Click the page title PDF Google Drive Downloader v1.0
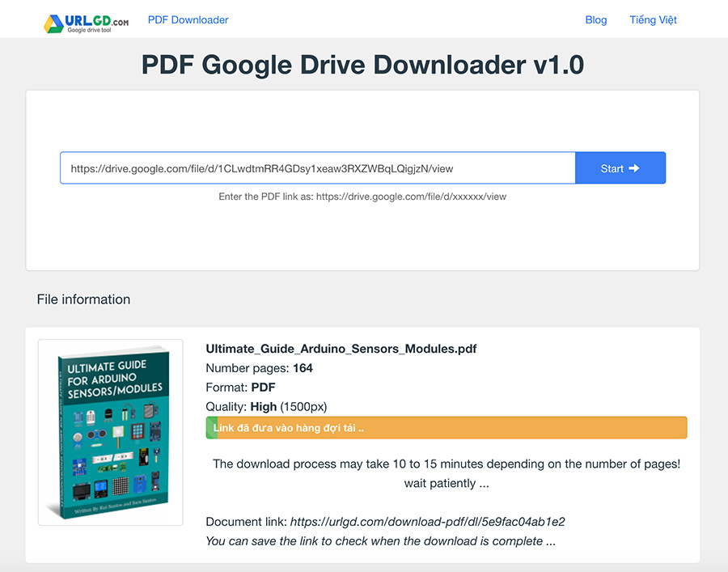The image size is (728, 572). pos(362,65)
